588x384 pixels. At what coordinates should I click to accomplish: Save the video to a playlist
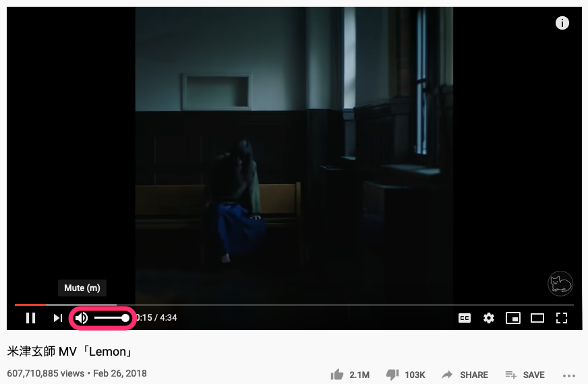525,375
